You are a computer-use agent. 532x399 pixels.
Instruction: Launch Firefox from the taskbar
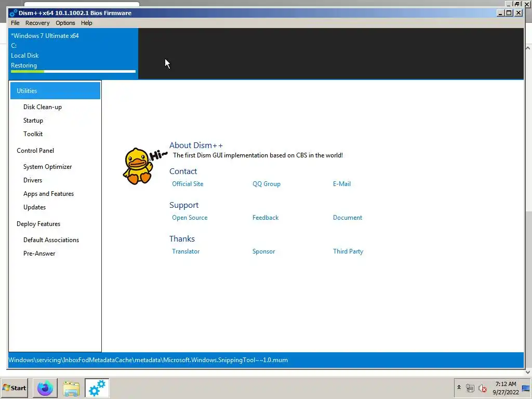pos(45,388)
